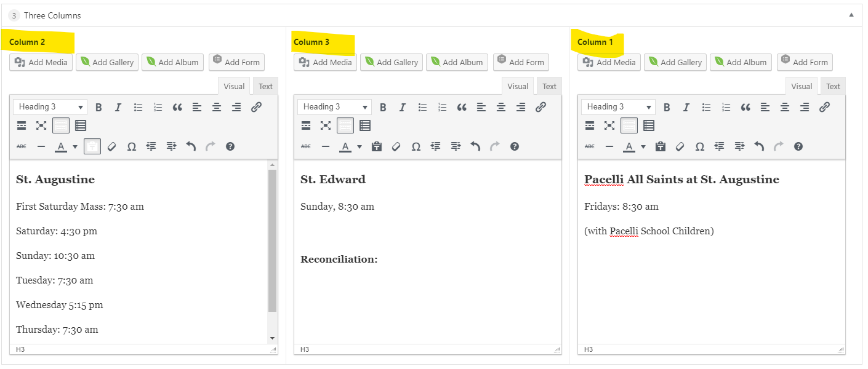The width and height of the screenshot is (868, 369).
Task: Clear formatting in Column 1 editor
Action: (x=680, y=146)
